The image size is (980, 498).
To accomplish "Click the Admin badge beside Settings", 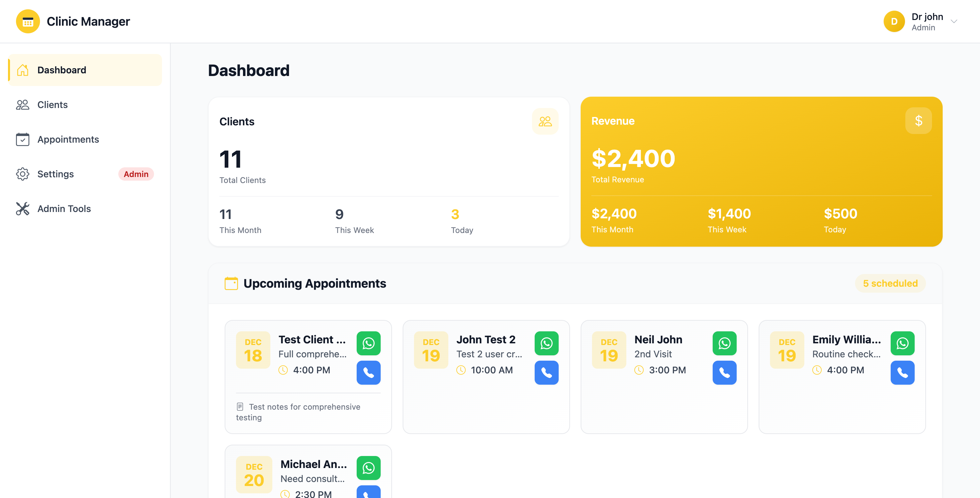I will point(136,174).
